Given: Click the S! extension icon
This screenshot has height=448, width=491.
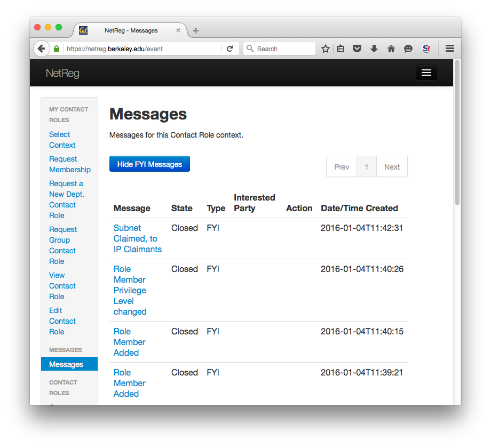Looking at the screenshot, I should pos(426,49).
